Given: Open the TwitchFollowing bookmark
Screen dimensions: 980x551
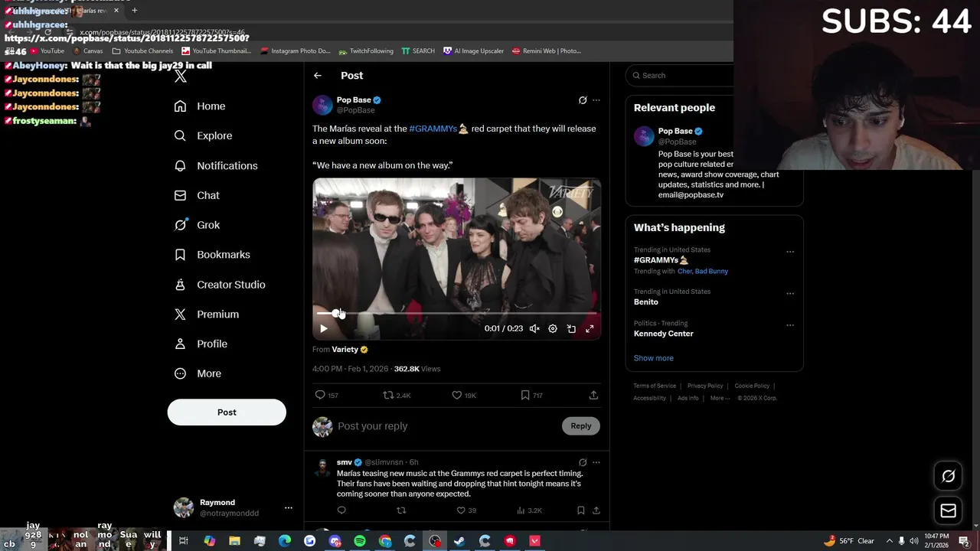Looking at the screenshot, I should click(366, 51).
